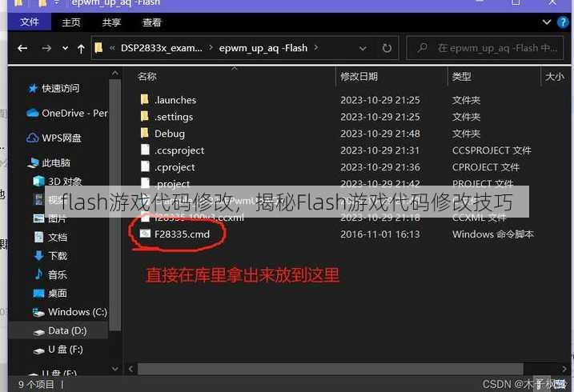The image size is (574, 392).
Task: Open 此电脑 in the navigation pane
Action: (56, 162)
